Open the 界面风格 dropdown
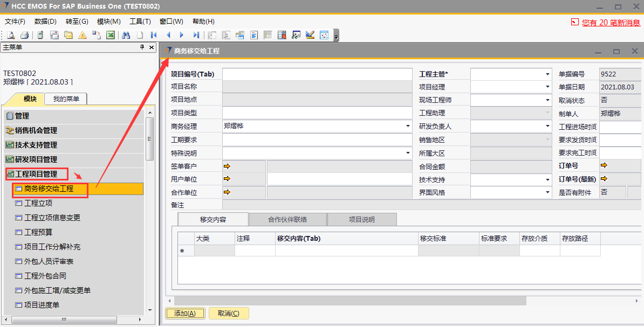This screenshot has height=327, width=644. [x=547, y=192]
